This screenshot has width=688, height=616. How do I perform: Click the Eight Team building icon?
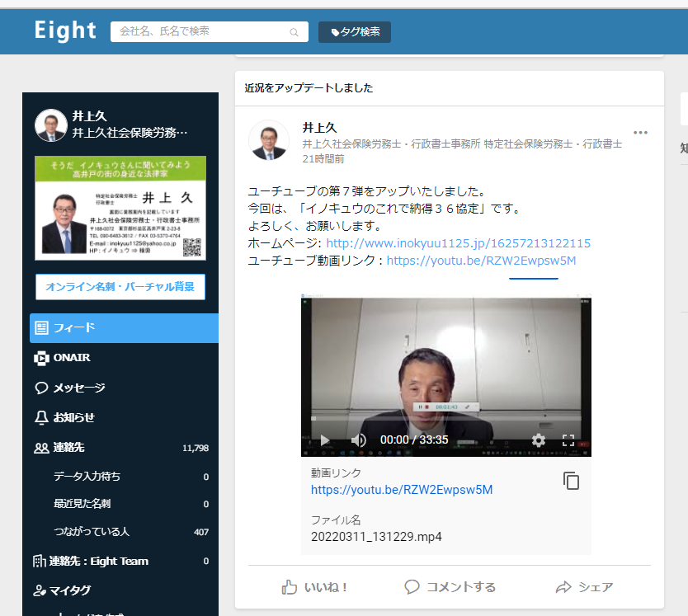tap(39, 561)
